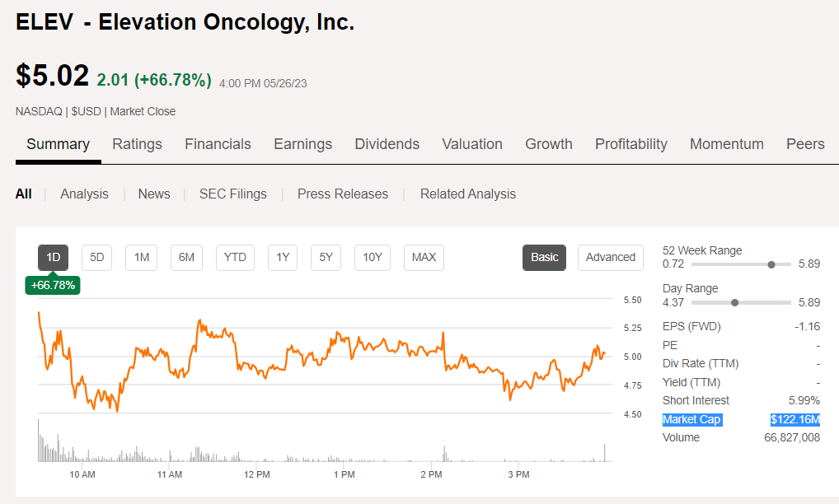
Task: Show MAX chart history
Action: 424,257
